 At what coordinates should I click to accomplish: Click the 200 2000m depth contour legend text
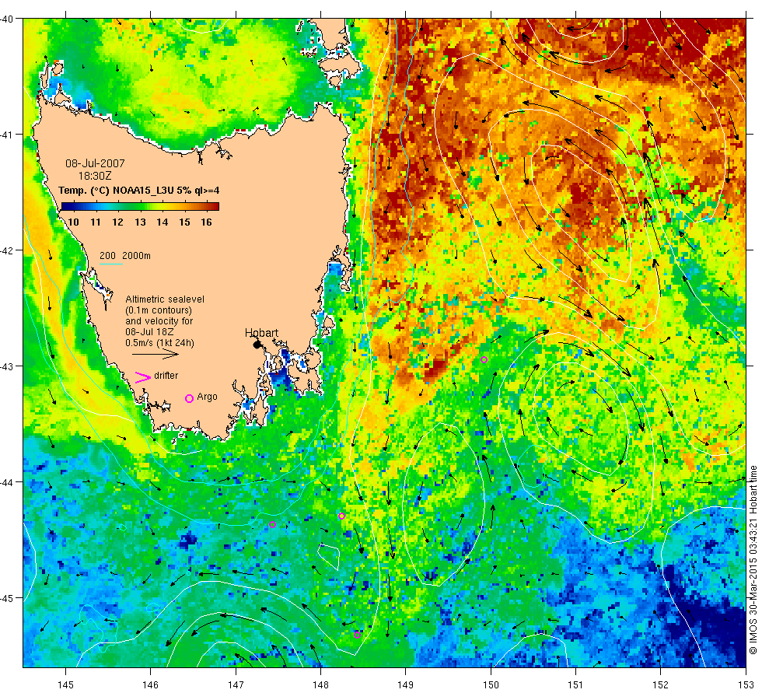pyautogui.click(x=125, y=256)
